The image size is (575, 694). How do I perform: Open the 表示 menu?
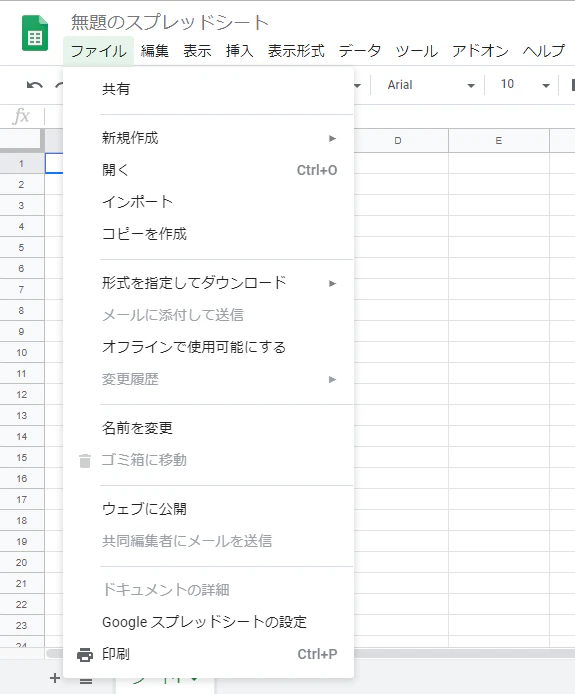pos(197,51)
